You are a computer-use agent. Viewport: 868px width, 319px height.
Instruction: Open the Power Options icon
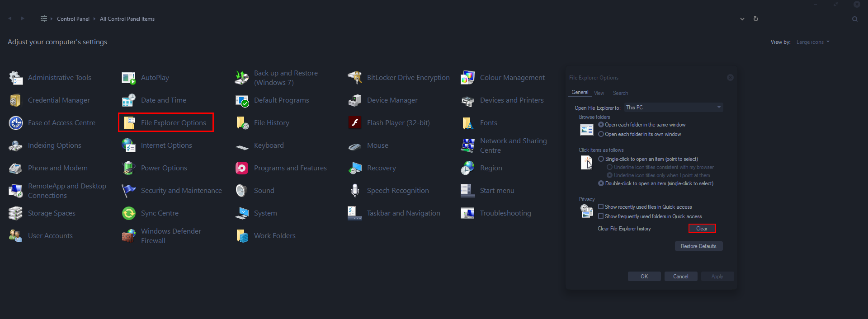tap(129, 168)
